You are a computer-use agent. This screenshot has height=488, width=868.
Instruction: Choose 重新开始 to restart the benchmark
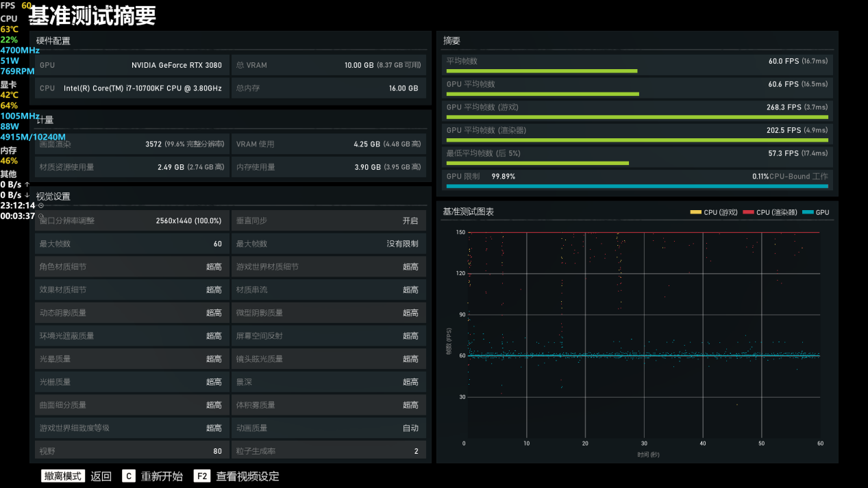(162, 476)
